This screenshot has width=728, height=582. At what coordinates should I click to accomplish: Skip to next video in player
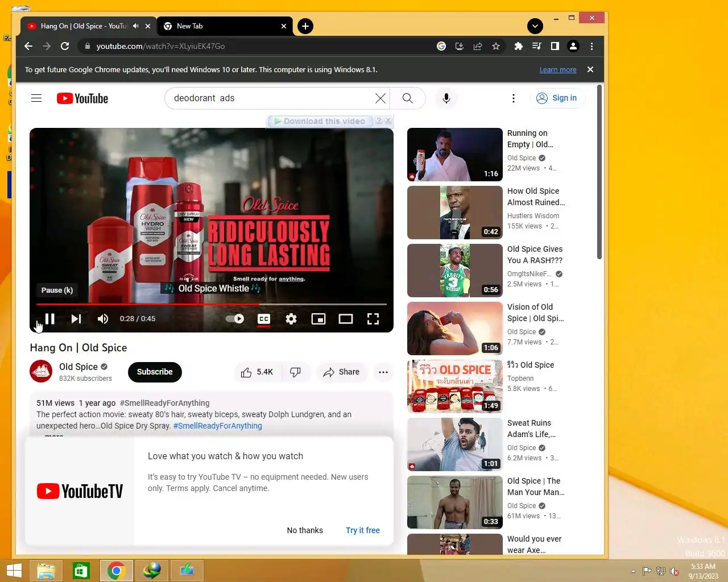(76, 319)
